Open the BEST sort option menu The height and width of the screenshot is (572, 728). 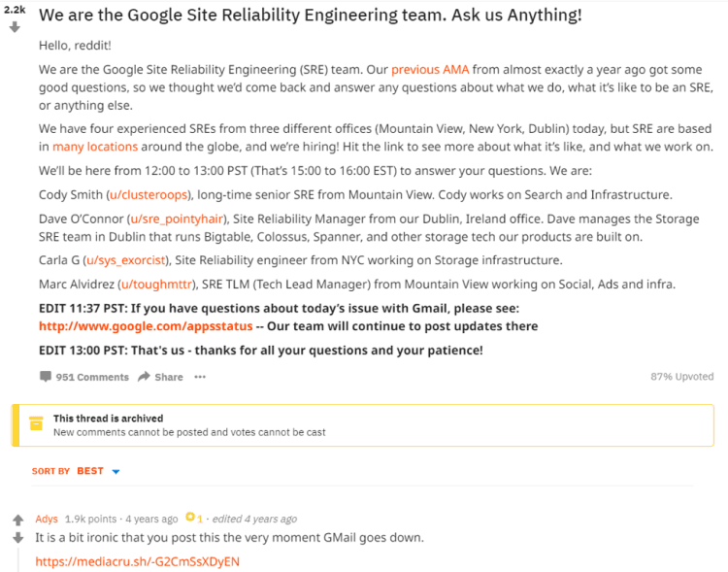(x=90, y=471)
